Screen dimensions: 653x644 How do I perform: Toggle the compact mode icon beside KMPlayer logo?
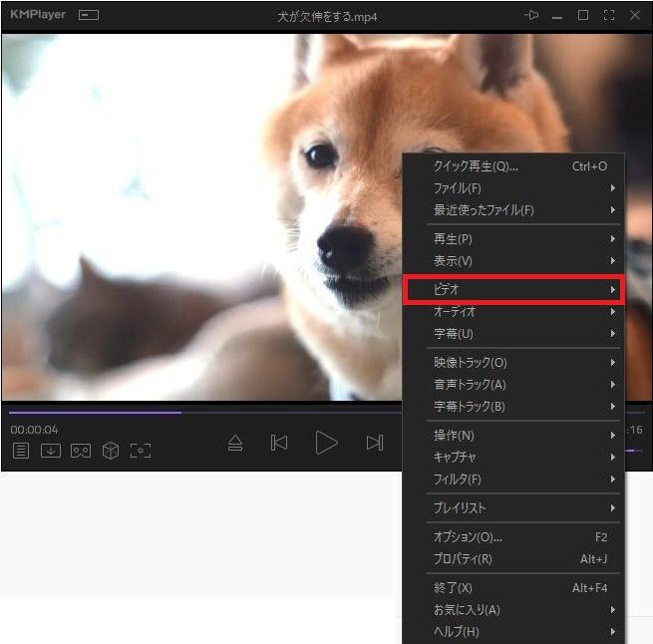[x=89, y=16]
